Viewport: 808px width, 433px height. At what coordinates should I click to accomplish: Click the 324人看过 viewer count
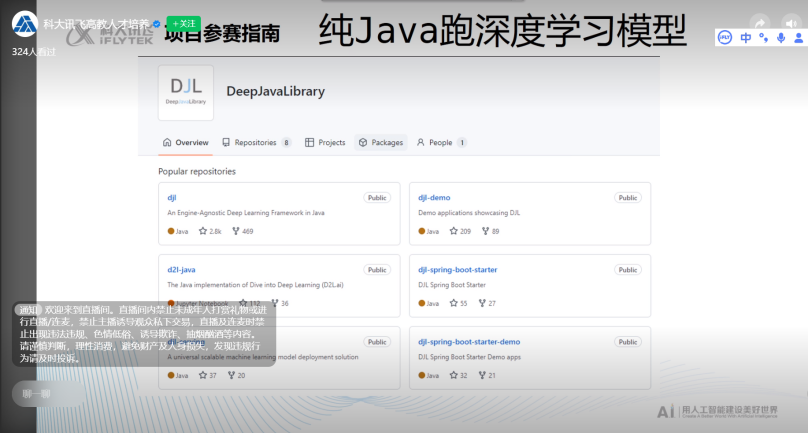coord(33,52)
